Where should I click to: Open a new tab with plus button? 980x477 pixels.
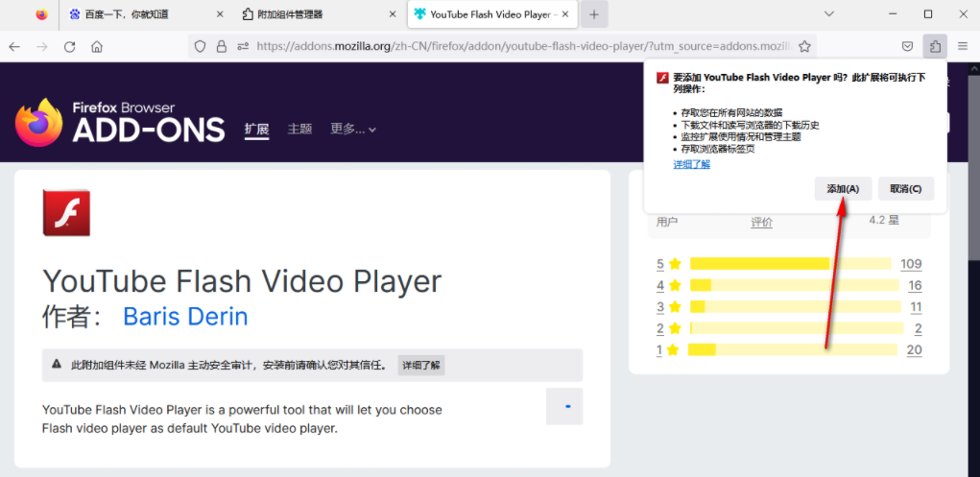[594, 14]
